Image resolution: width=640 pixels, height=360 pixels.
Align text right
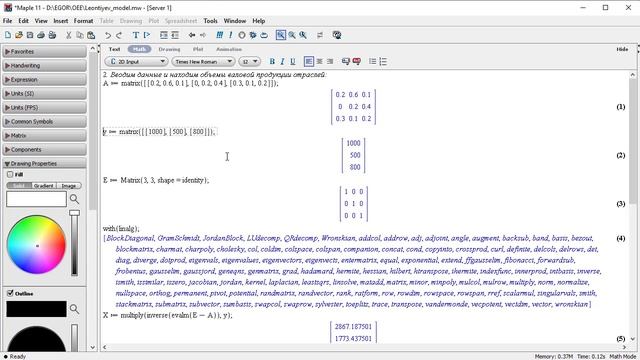tap(330, 62)
